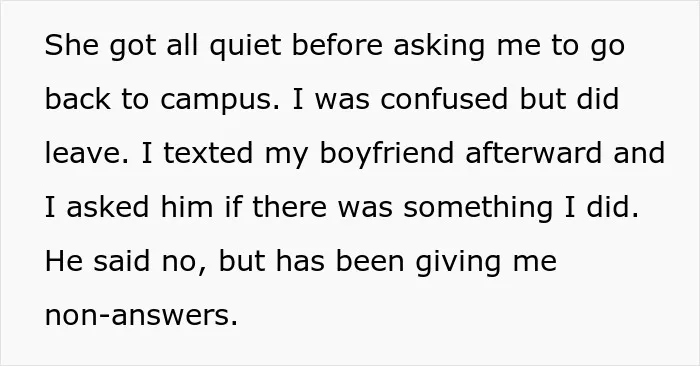700x366 pixels.
Task: Click the word "giving" in fifth line
Action: [458, 262]
